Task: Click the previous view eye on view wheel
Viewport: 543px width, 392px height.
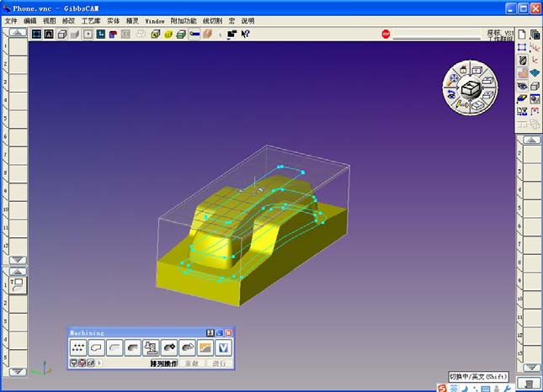Action: click(451, 93)
